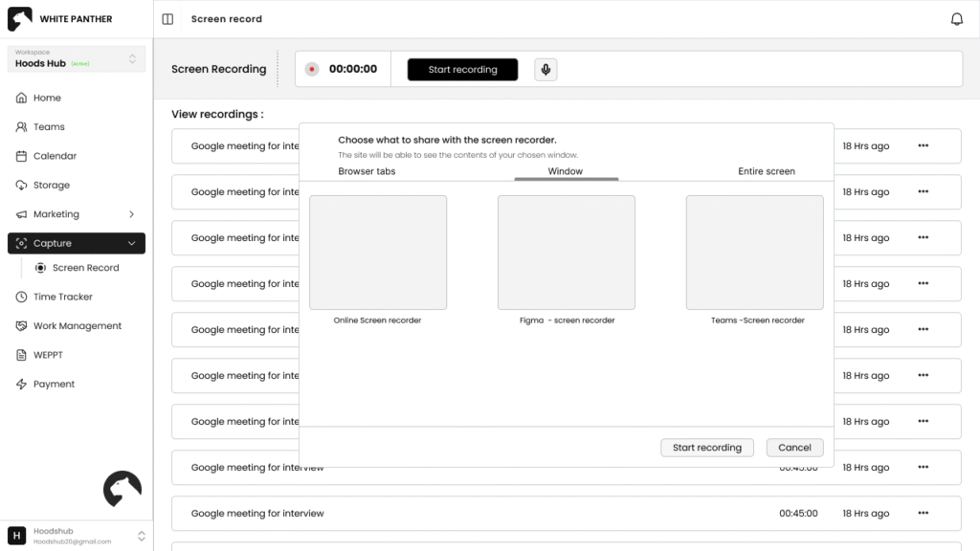Expand the Hoodshub account menu
This screenshot has height=551, width=980.
coord(142,536)
